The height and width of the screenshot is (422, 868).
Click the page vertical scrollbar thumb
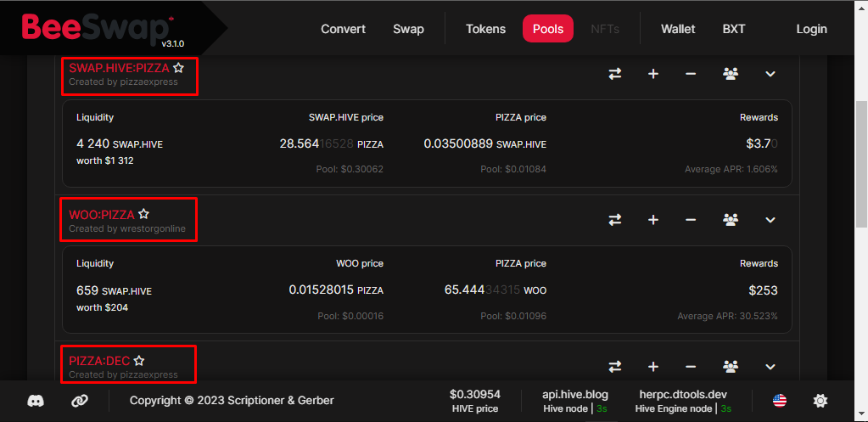[x=861, y=164]
